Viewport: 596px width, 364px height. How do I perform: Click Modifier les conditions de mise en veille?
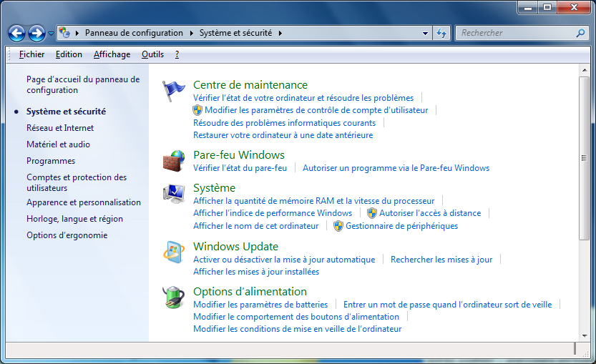tap(297, 329)
